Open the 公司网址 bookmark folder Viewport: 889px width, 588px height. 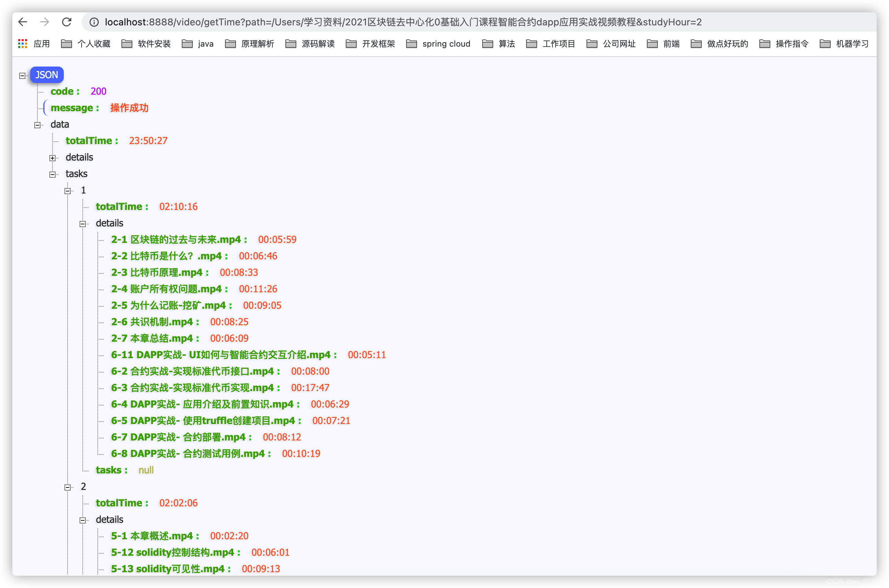[611, 44]
